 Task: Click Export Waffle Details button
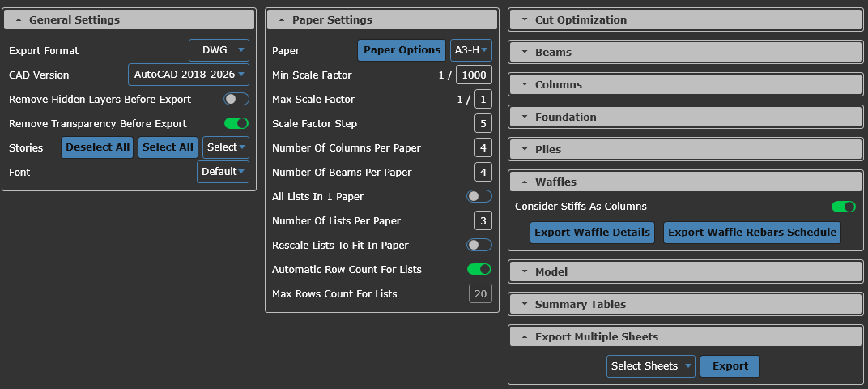(x=593, y=233)
